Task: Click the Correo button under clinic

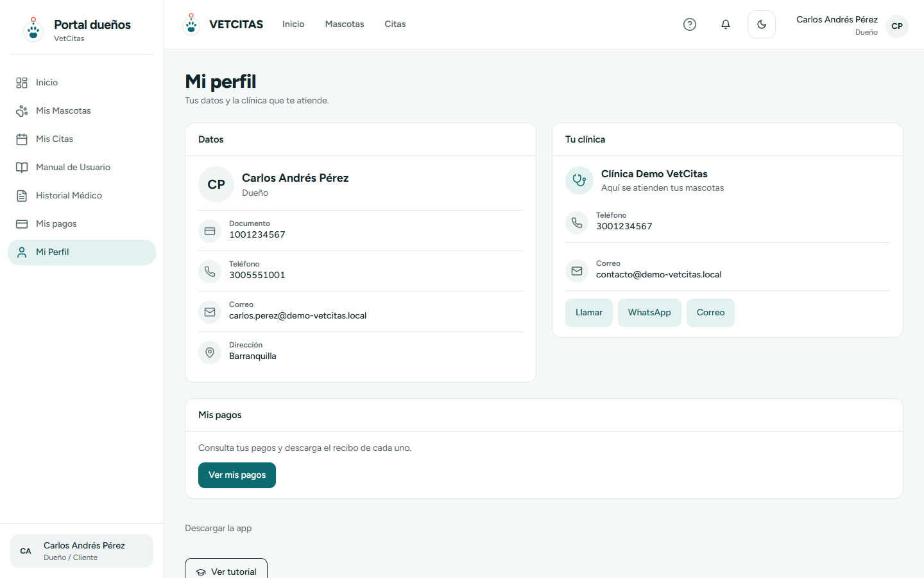Action: [x=710, y=313]
